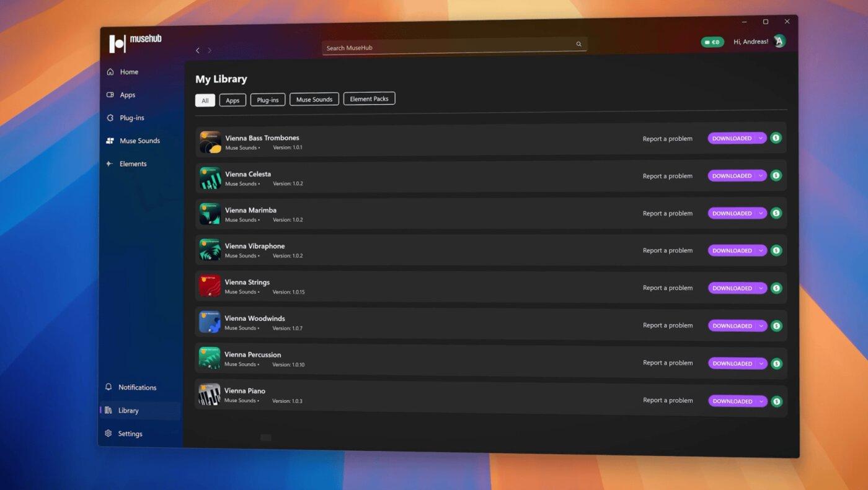Click green coin icon for Vienna Percussion
868x490 pixels.
click(776, 364)
